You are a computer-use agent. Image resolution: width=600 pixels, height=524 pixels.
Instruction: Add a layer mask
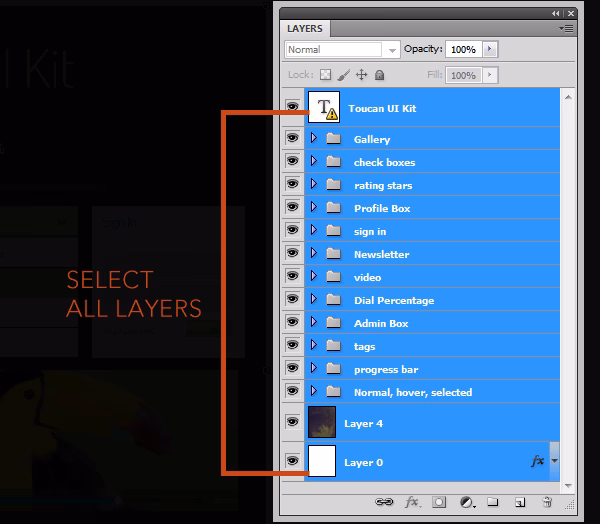click(x=439, y=502)
